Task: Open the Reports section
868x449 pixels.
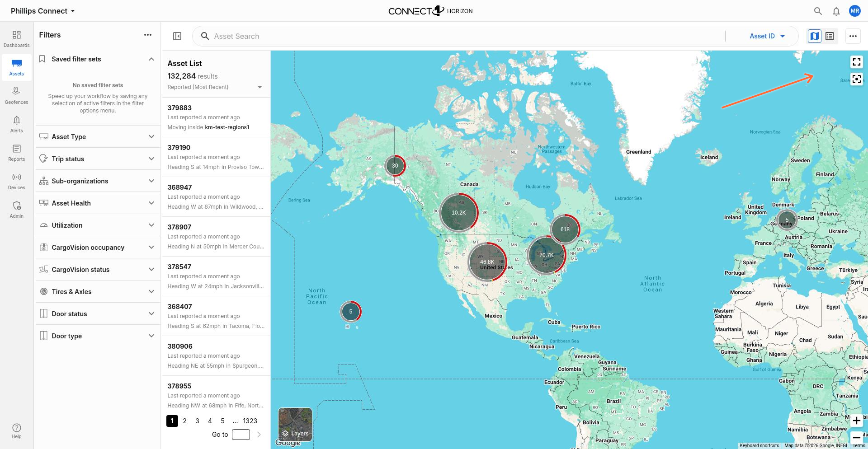Action: coord(17,153)
